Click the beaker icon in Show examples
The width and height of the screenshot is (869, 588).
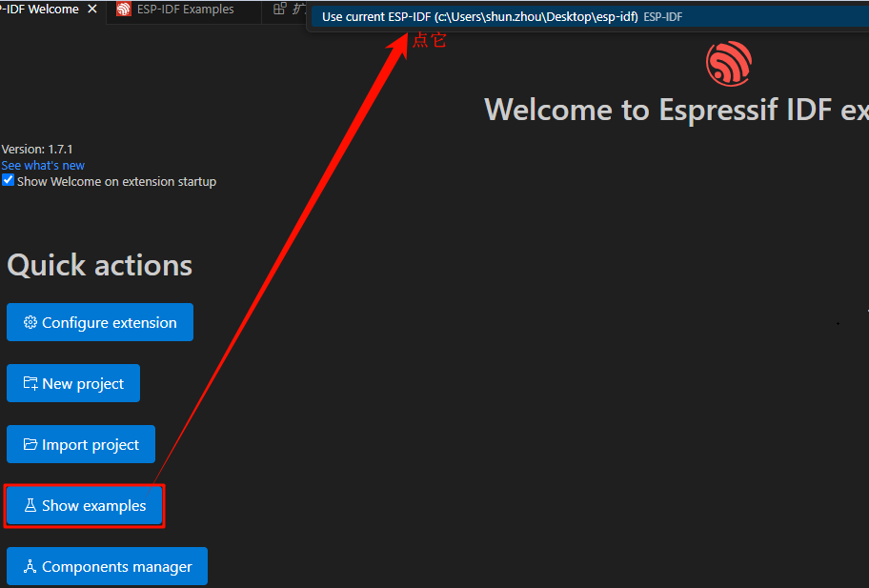tap(30, 505)
